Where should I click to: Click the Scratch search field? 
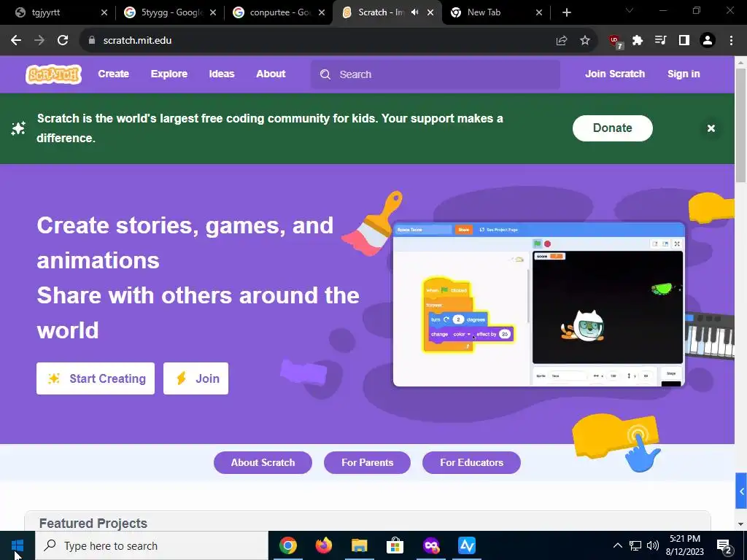[x=436, y=74]
